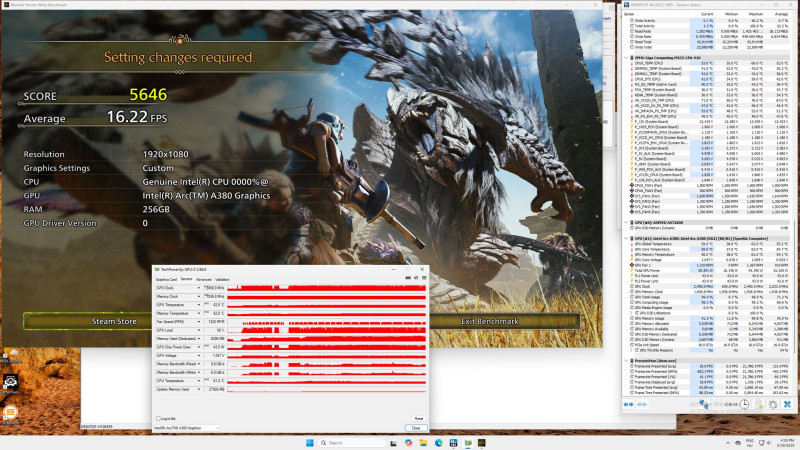This screenshot has width=800, height=450.
Task: Open the GPU Voltage sensor dropdown
Action: click(x=198, y=356)
